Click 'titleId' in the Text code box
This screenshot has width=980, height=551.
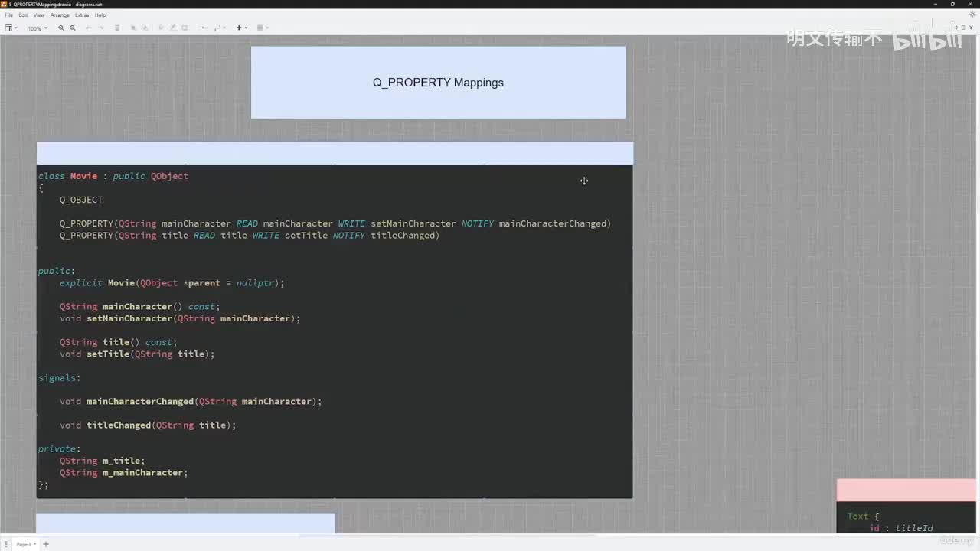click(914, 528)
